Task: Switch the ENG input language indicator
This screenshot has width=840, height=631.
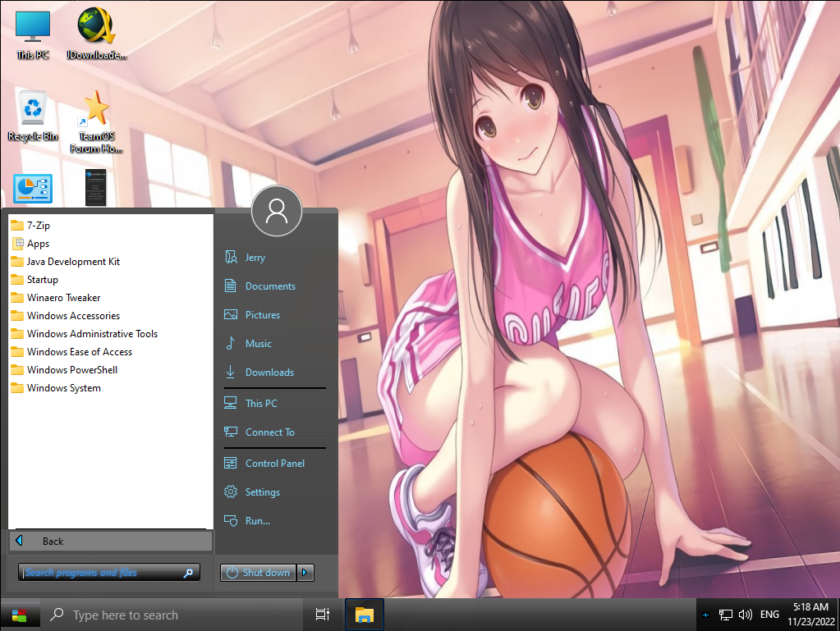Action: coord(769,615)
